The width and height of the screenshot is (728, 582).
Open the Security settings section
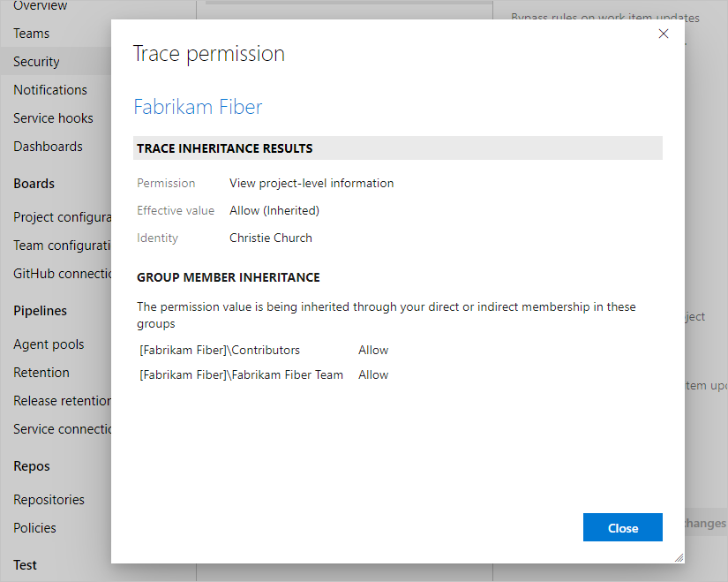click(35, 61)
